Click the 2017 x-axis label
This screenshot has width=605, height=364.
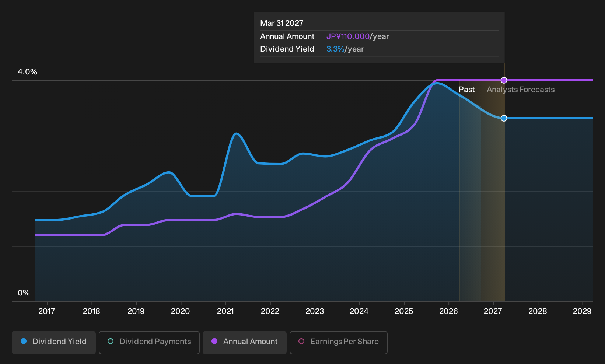[x=47, y=311]
